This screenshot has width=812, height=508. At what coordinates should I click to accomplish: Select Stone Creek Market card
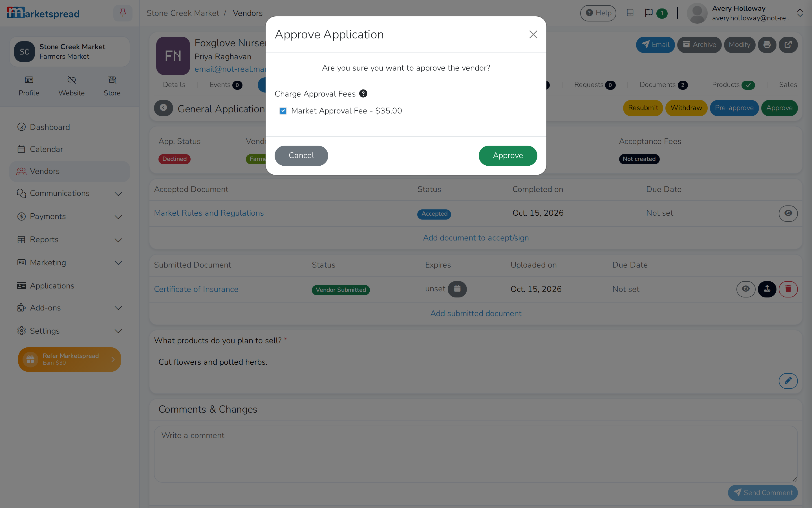click(69, 51)
